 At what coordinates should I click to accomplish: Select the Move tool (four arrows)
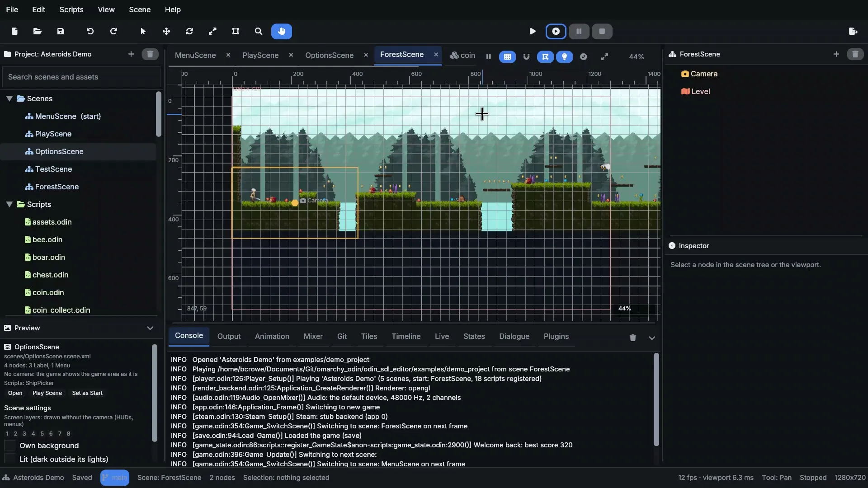pyautogui.click(x=166, y=31)
